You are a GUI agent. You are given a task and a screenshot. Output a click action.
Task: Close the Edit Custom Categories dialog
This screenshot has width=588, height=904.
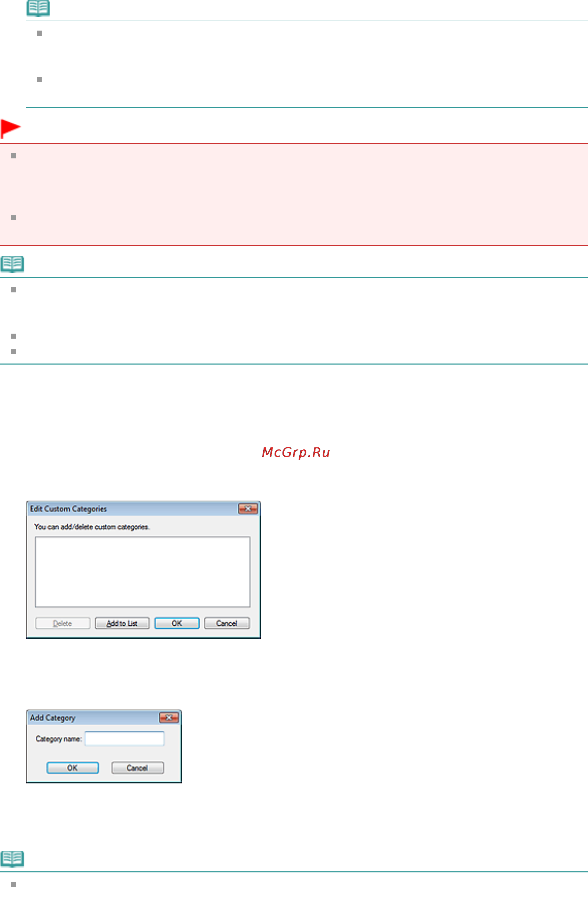pos(248,509)
